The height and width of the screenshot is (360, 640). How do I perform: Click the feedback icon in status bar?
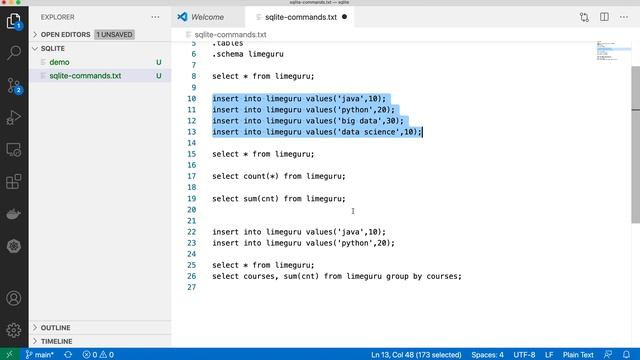(x=608, y=355)
